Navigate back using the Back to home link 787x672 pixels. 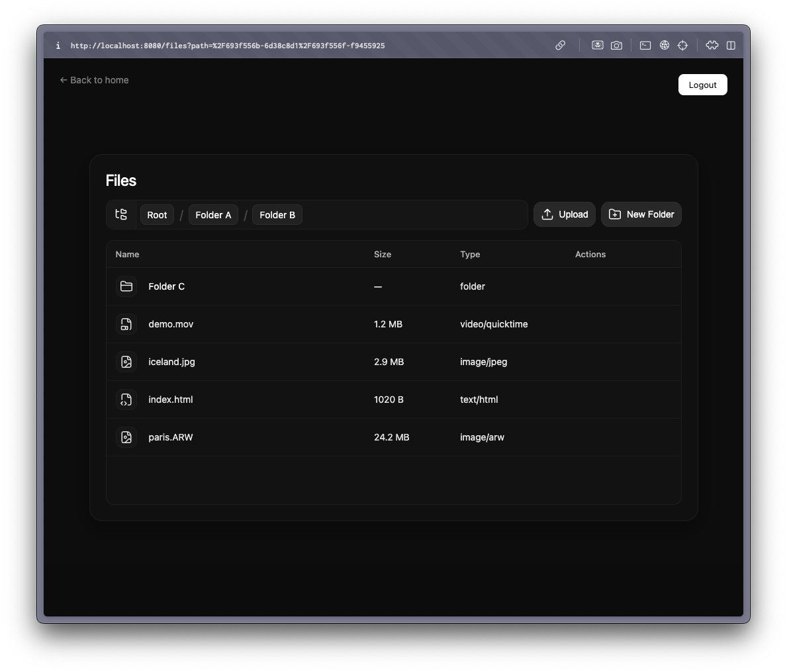(x=94, y=80)
